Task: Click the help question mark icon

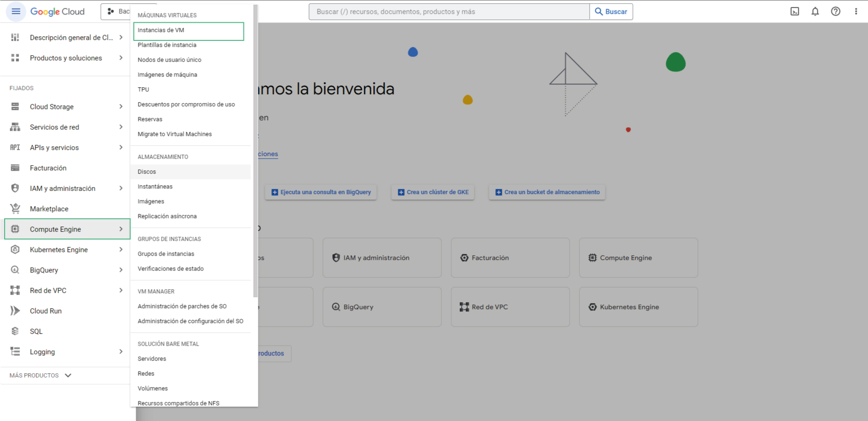Action: (835, 12)
